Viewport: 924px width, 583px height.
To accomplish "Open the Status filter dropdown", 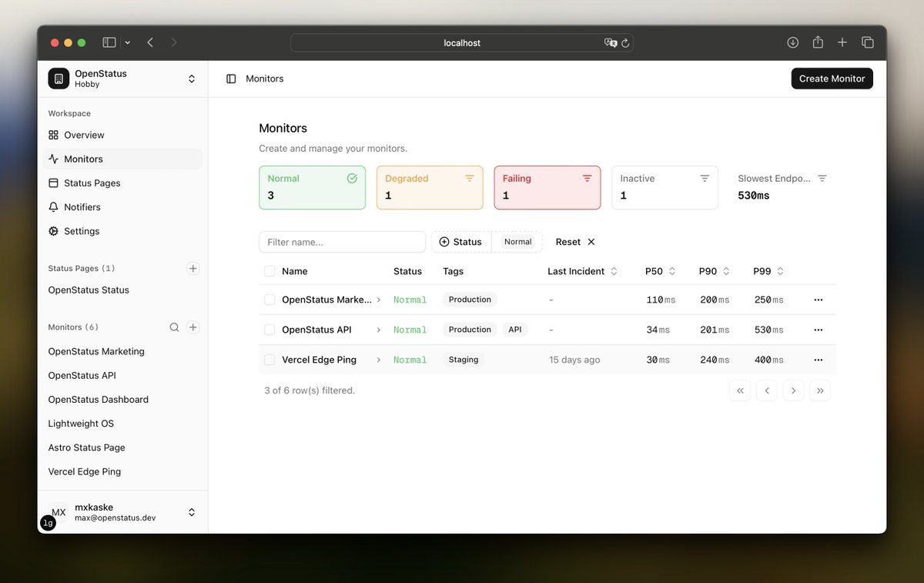I will (461, 242).
